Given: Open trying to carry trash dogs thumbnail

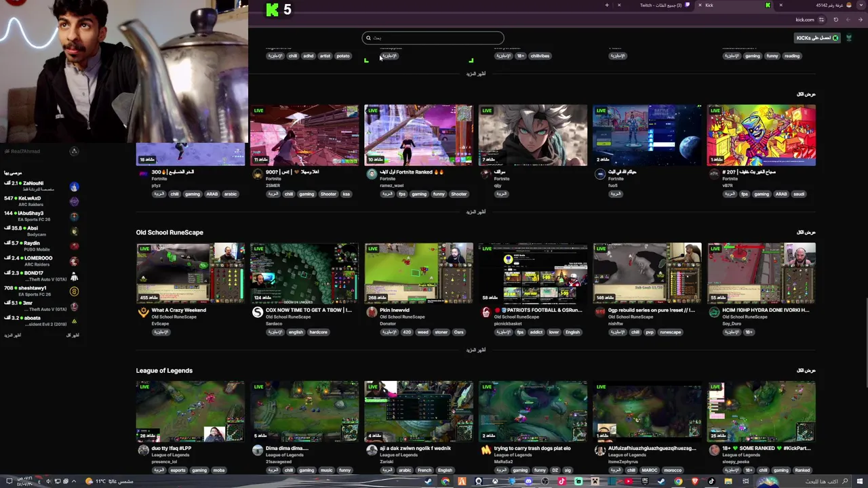Looking at the screenshot, I should click(533, 411).
